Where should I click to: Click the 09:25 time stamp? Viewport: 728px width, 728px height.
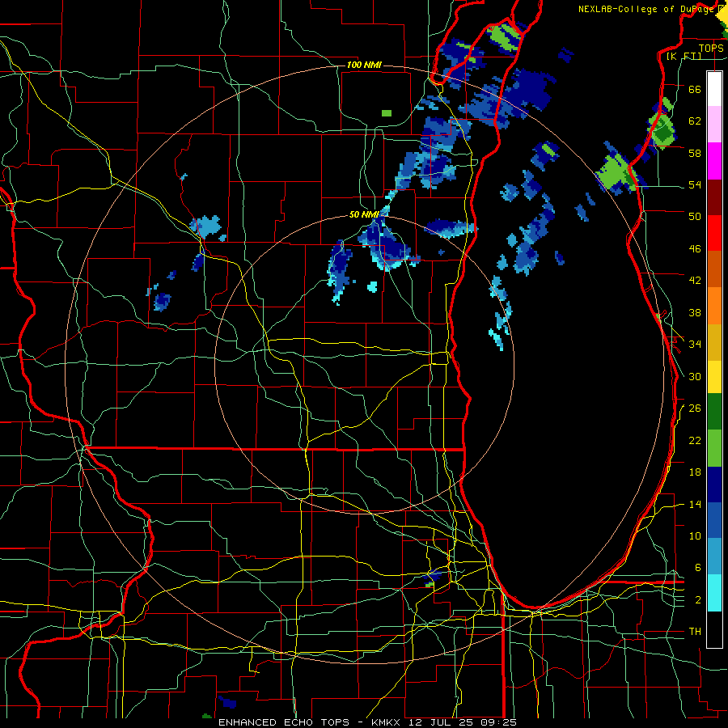pyautogui.click(x=498, y=722)
